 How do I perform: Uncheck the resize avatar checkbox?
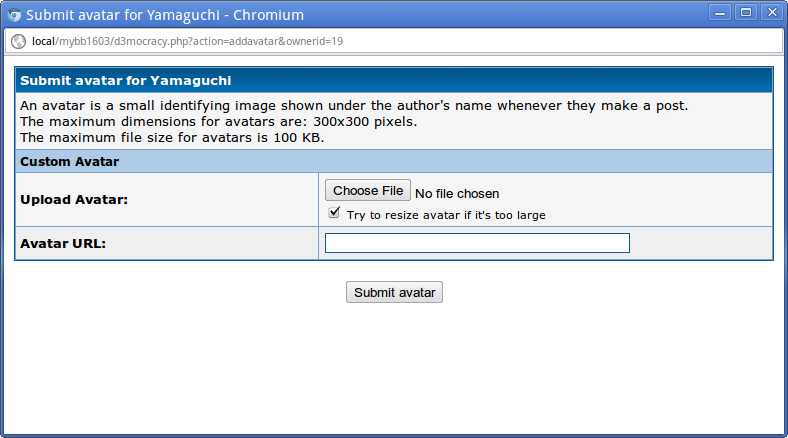click(x=334, y=213)
